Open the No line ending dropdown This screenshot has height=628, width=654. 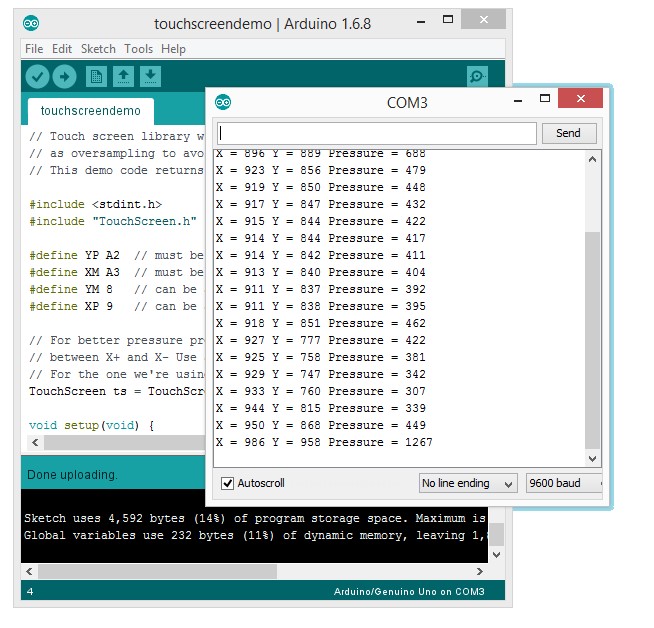(468, 483)
